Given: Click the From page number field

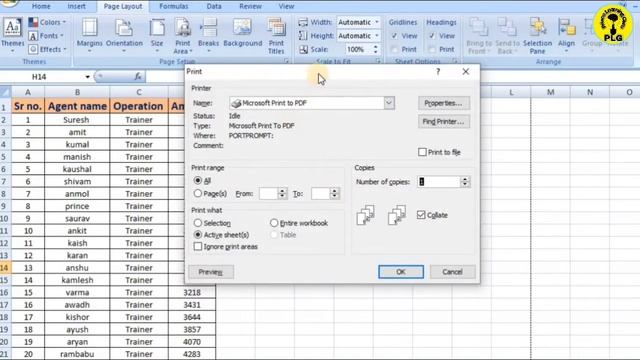Looking at the screenshot, I should [269, 193].
